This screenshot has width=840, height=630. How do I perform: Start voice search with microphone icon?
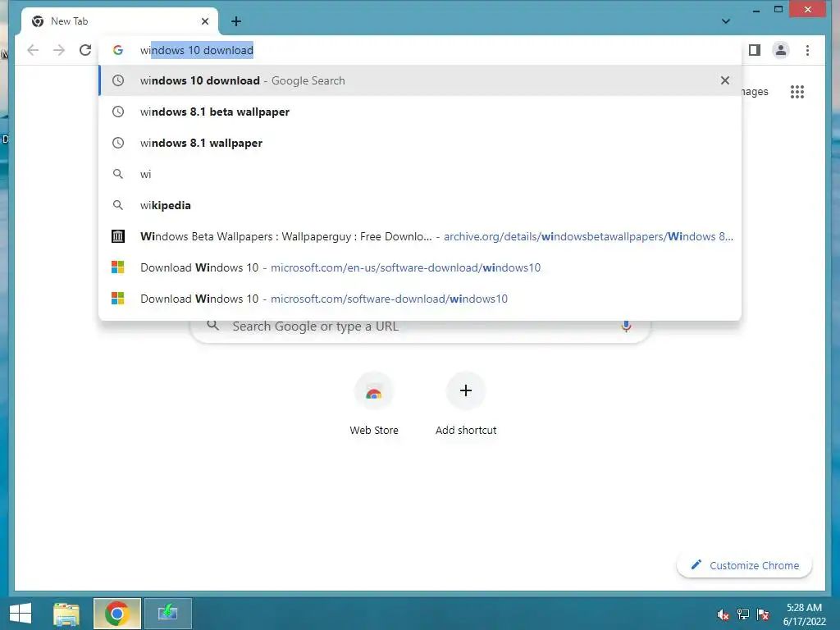coord(626,326)
